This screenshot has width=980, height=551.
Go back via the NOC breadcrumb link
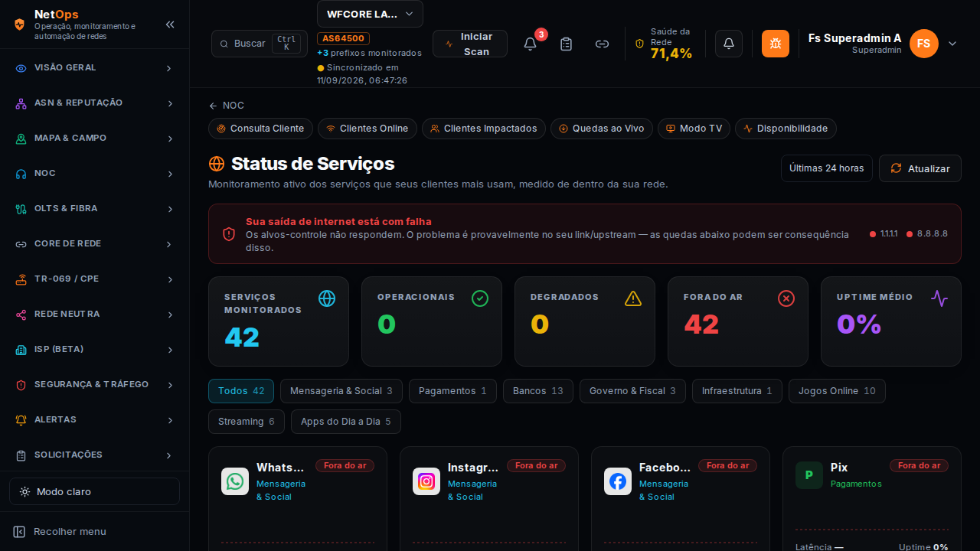pos(227,106)
